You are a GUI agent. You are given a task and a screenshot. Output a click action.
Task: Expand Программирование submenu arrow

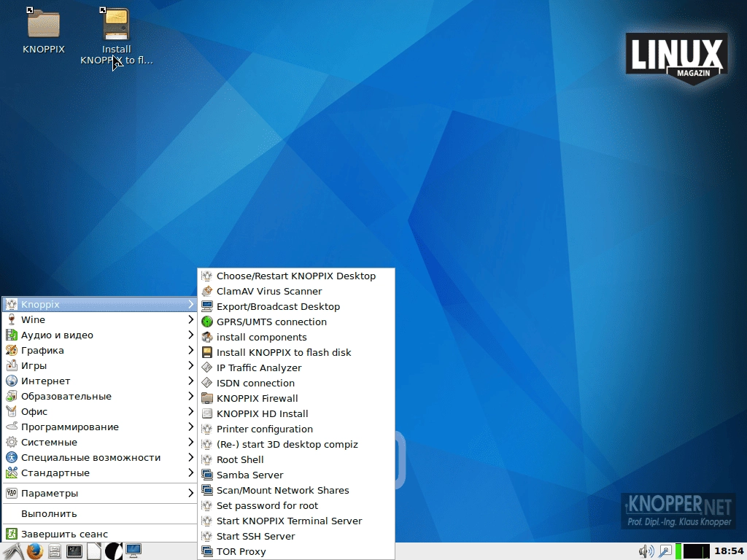[190, 427]
